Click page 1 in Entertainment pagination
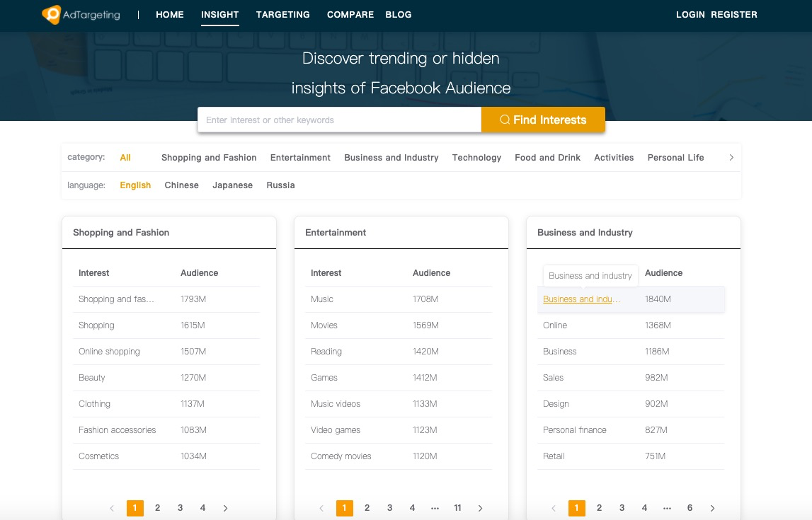This screenshot has width=812, height=520. 344,508
